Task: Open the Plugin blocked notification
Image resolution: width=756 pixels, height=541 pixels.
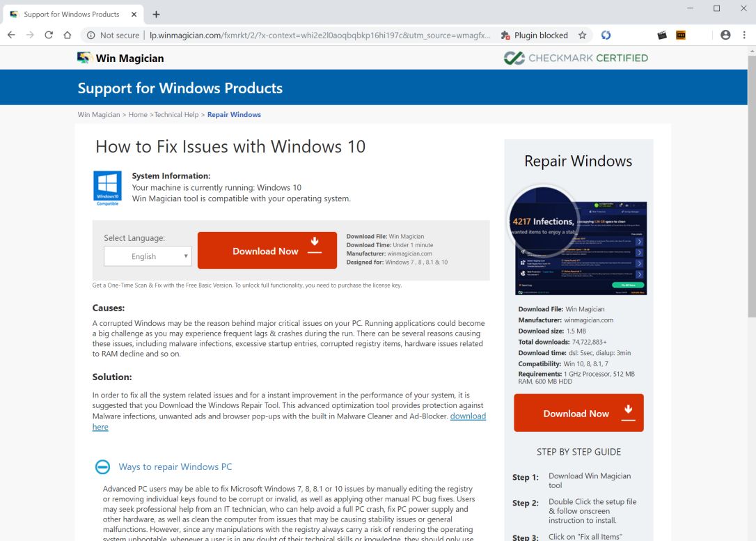Action: [x=534, y=36]
